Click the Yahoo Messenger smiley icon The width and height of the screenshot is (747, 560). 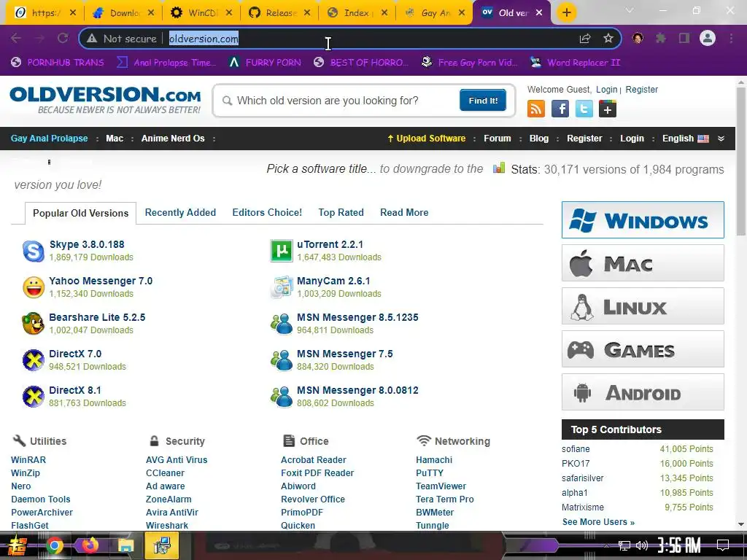click(34, 287)
